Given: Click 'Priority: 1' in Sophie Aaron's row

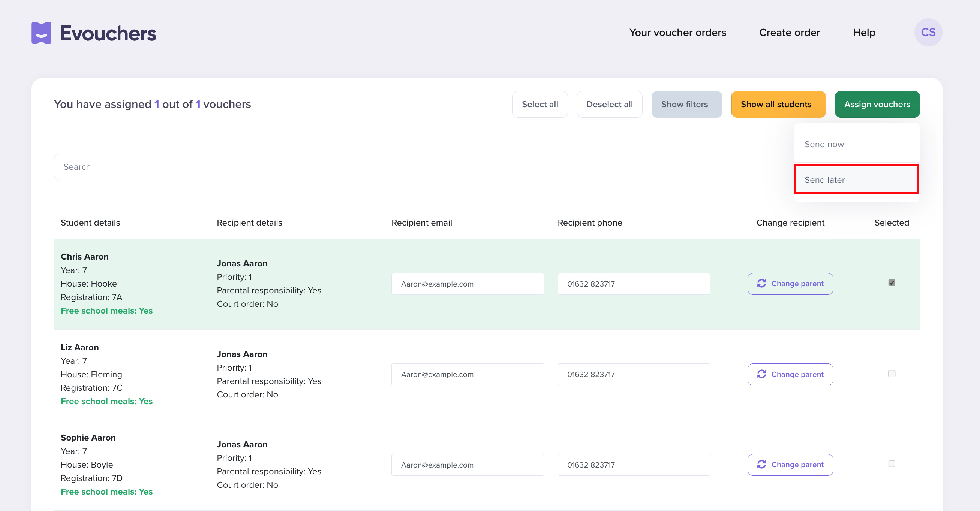Looking at the screenshot, I should (x=234, y=458).
